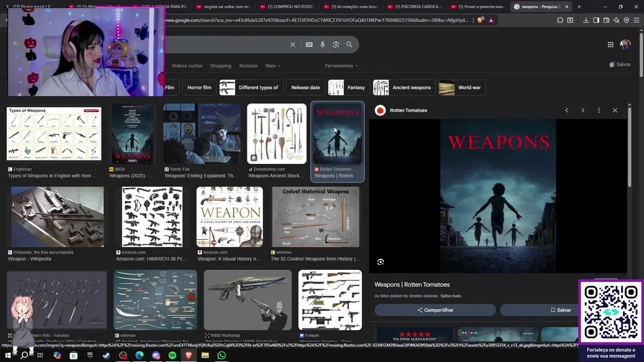Switch to Shopping search tab
644x362 pixels.
(x=221, y=66)
